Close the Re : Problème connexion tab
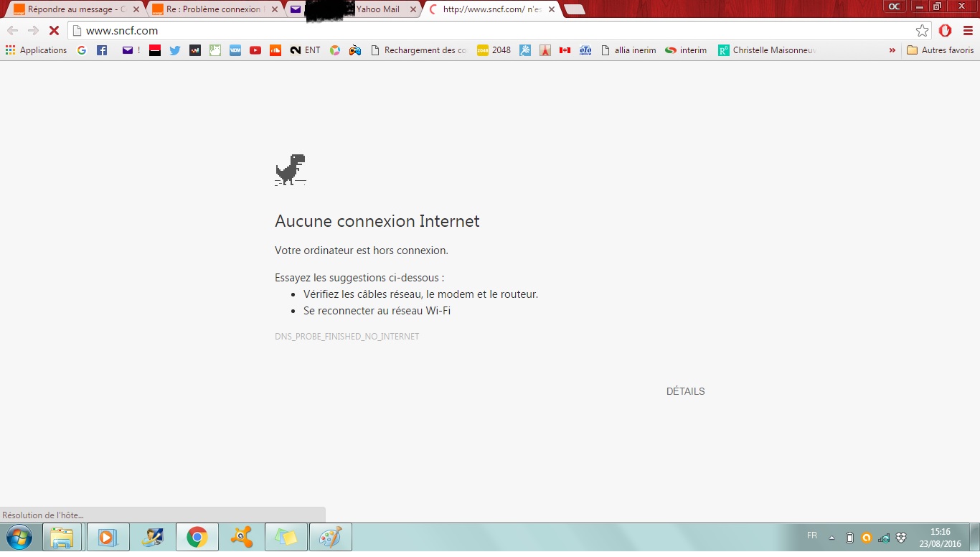 (x=274, y=9)
